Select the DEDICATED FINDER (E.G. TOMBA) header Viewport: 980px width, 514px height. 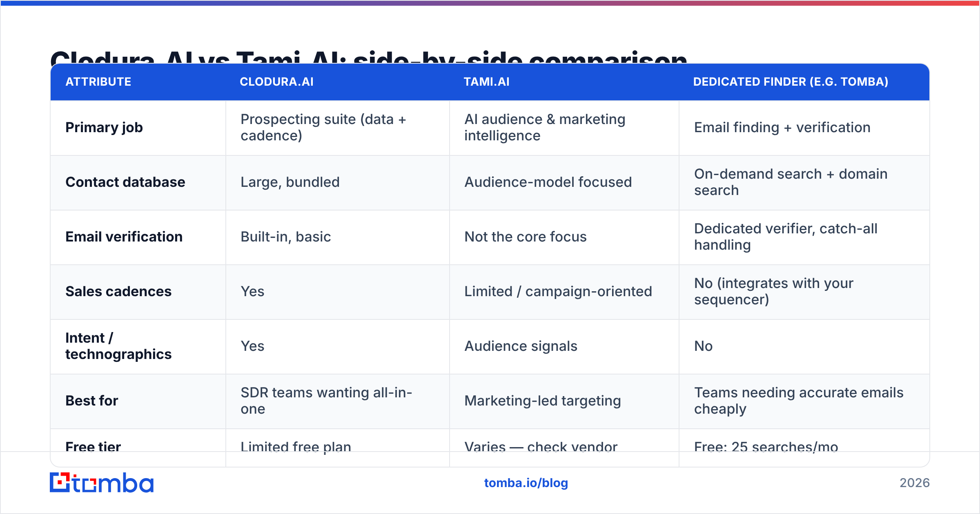tap(791, 82)
